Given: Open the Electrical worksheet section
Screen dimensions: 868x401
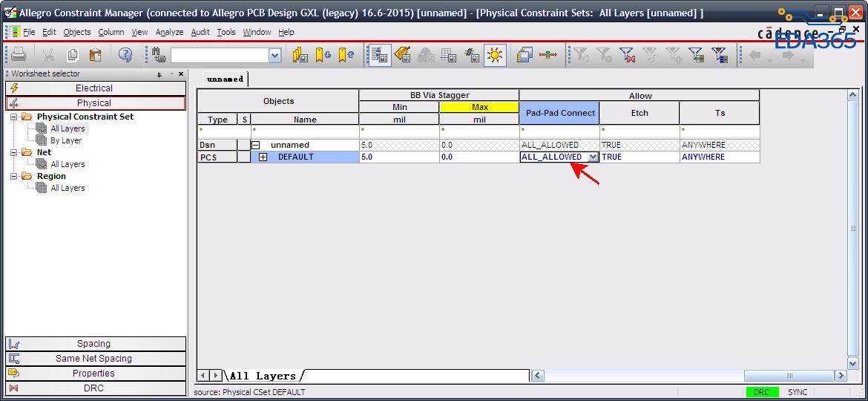Looking at the screenshot, I should [x=96, y=88].
